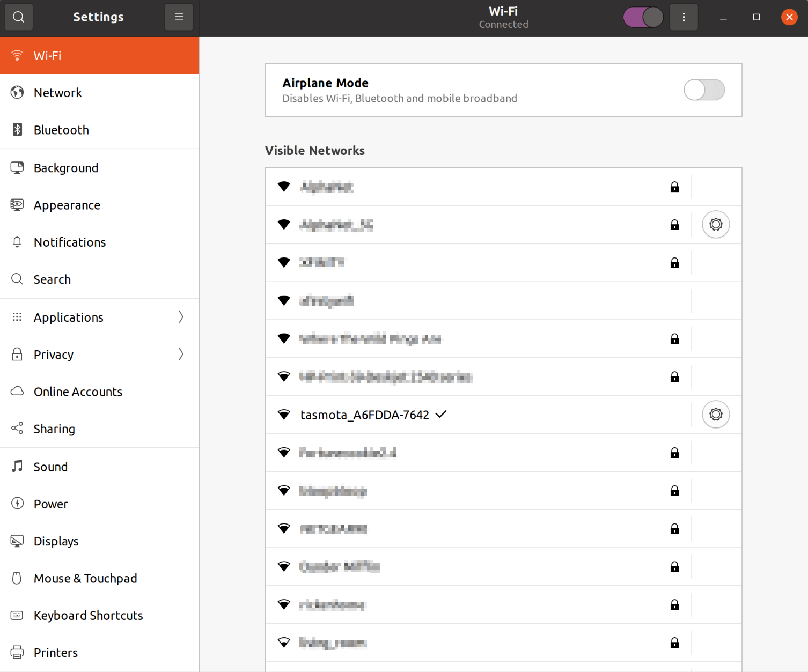Image resolution: width=808 pixels, height=672 pixels.
Task: Select Network in the sidebar
Action: coord(58,93)
